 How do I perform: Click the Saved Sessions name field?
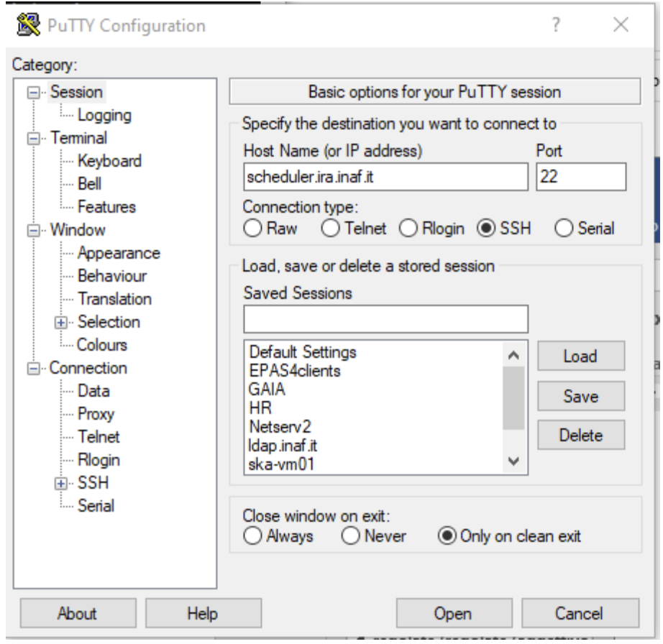(x=385, y=319)
